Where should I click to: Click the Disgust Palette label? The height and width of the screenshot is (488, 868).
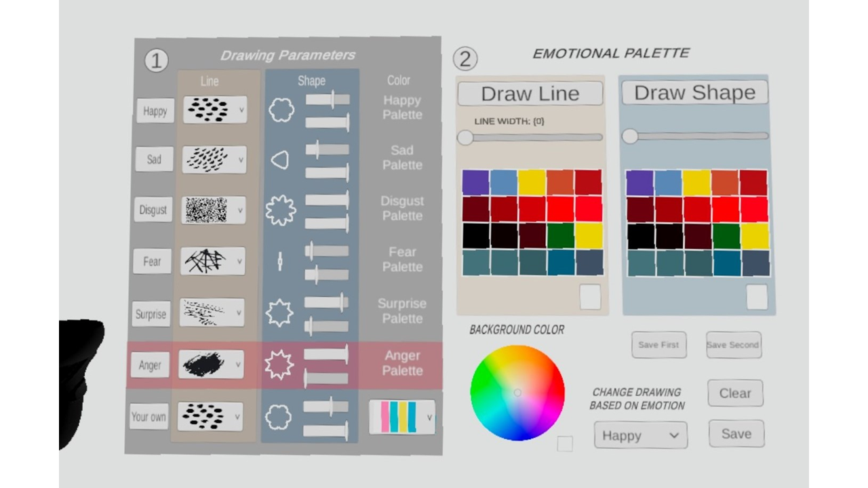pos(402,208)
